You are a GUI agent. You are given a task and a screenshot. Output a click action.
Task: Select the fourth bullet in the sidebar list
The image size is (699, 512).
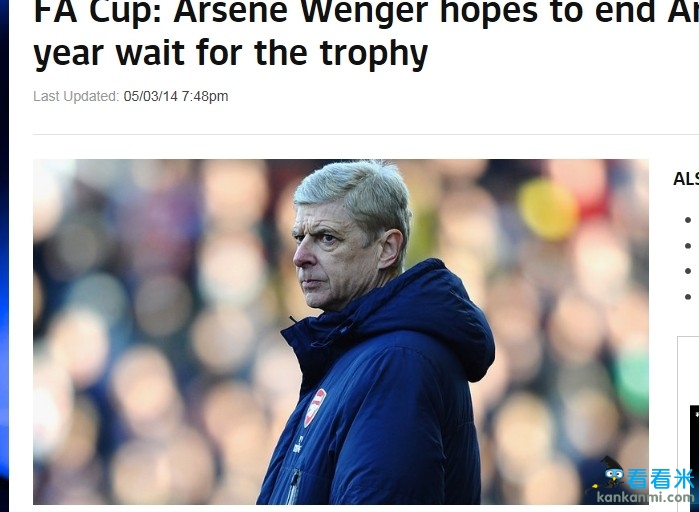688,297
